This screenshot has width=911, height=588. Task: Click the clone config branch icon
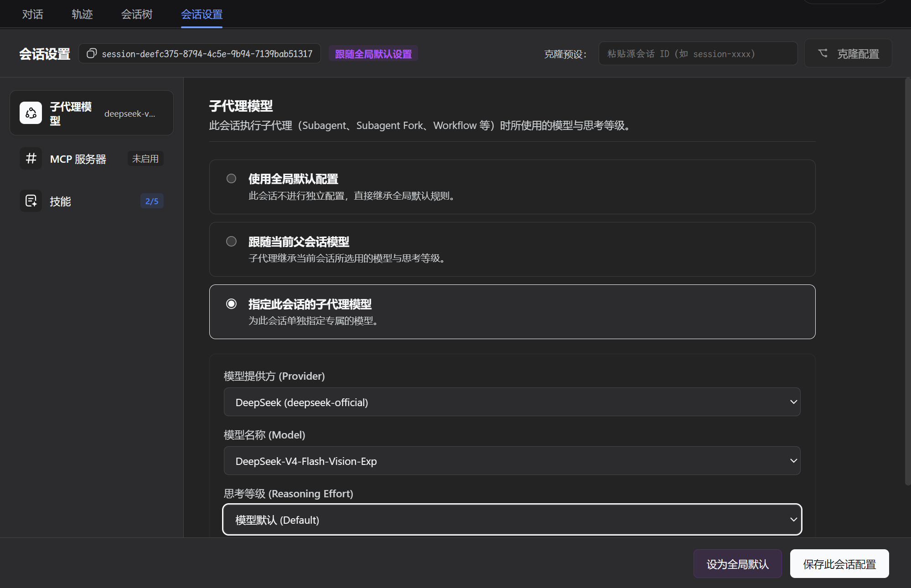coord(823,53)
